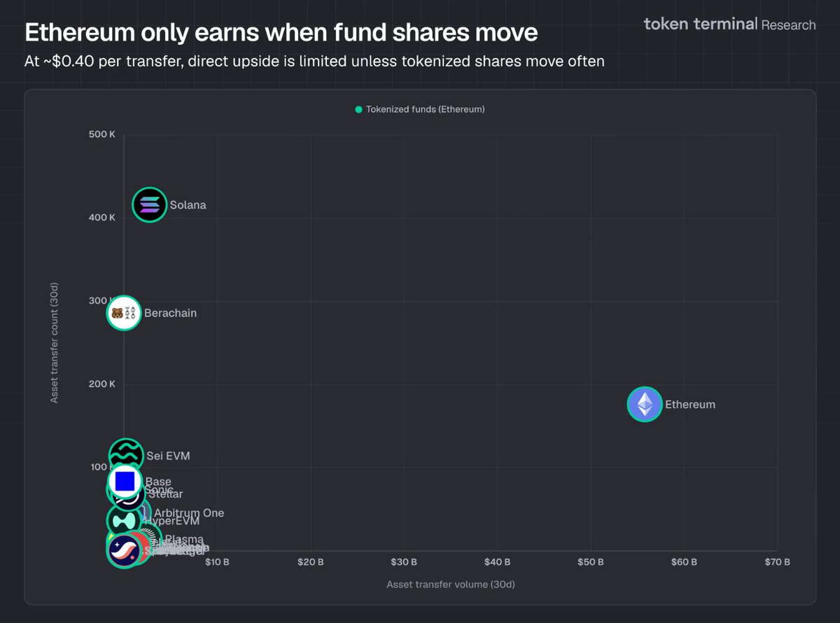Click the 'Ethereum' data label
Screen dimensions: 840x623
(690, 405)
